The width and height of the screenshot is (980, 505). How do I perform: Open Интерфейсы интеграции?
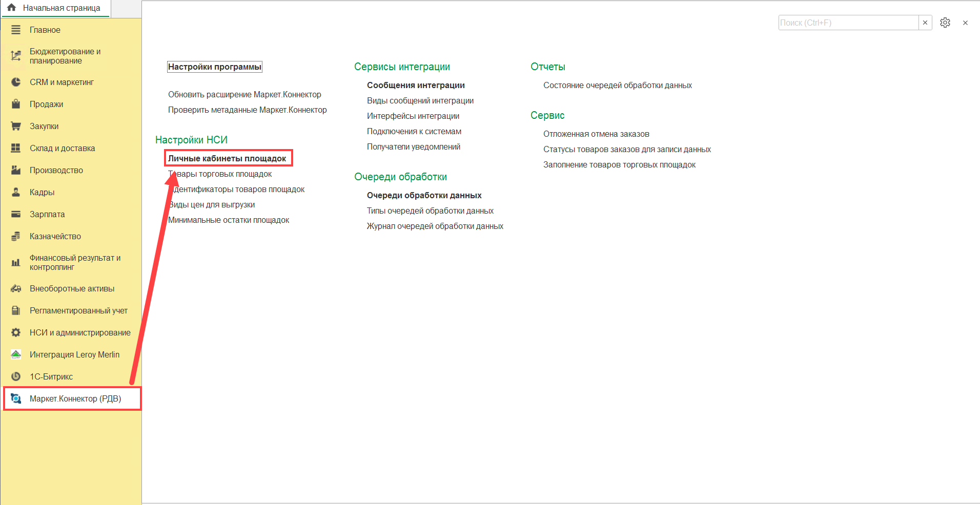click(x=413, y=116)
